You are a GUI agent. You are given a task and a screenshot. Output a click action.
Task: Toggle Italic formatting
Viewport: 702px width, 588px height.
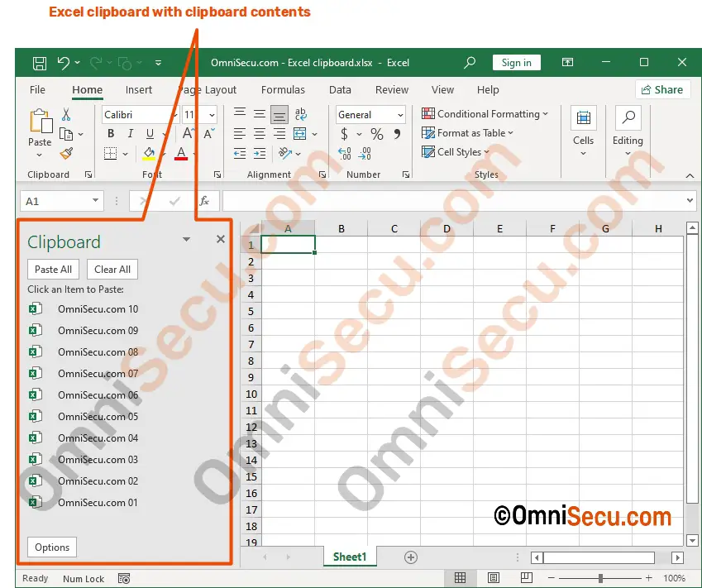coord(130,134)
